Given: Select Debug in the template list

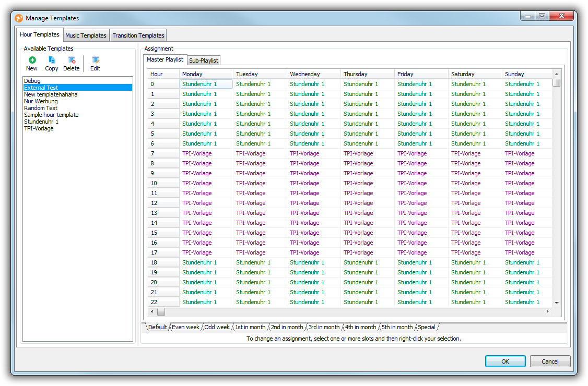Looking at the screenshot, I should [32, 81].
